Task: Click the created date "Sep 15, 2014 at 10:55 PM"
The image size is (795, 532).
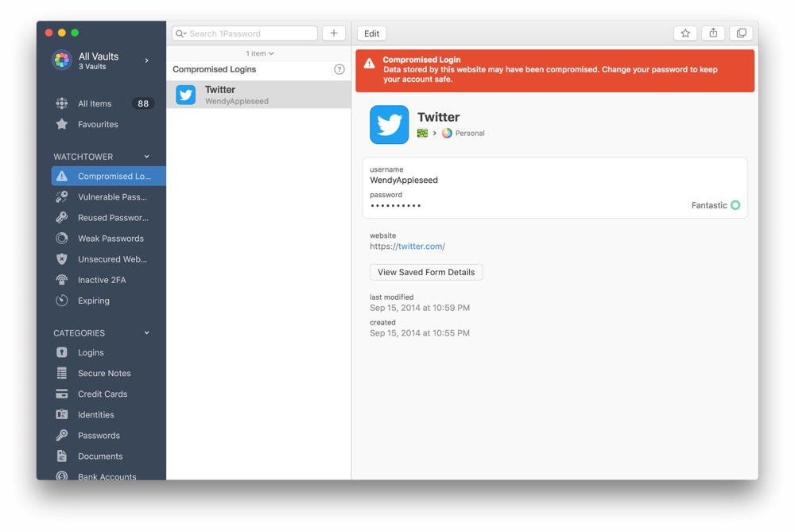Action: [420, 333]
